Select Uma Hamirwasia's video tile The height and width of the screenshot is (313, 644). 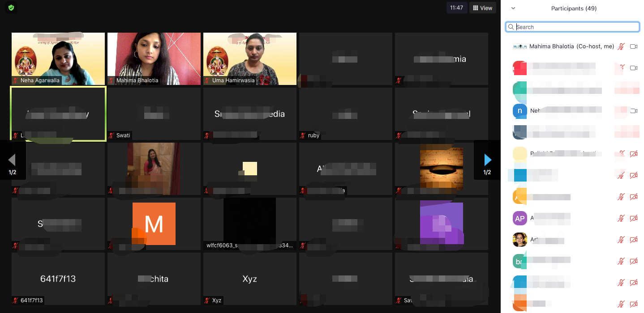[249, 59]
